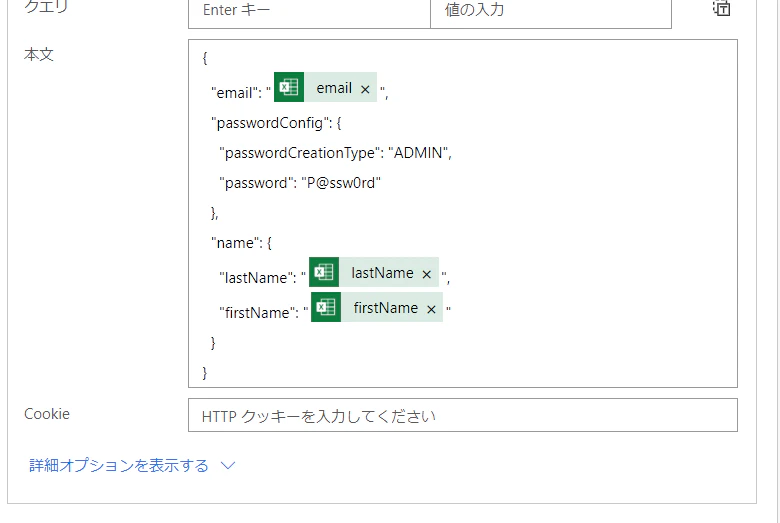Screen dimensions: 780x523
Task: Click the "password": "P@ssw0rd" line
Action: point(300,183)
